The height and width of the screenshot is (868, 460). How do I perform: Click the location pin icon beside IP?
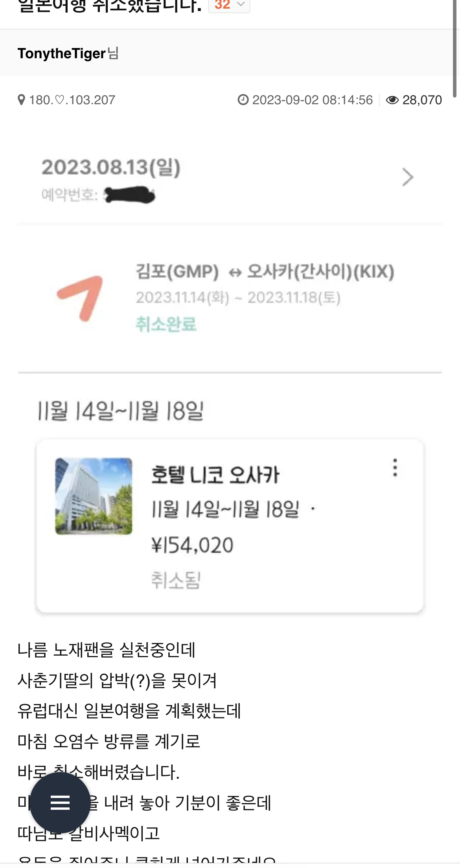(x=22, y=100)
